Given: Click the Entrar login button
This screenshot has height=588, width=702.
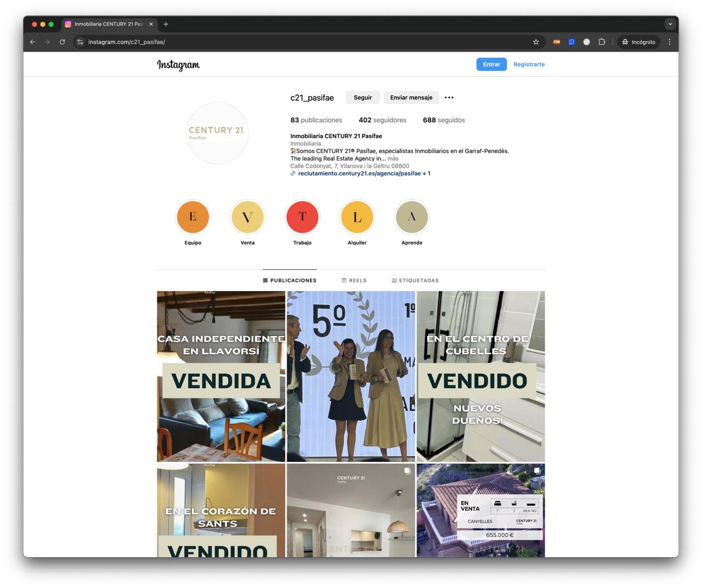Looking at the screenshot, I should 491,64.
